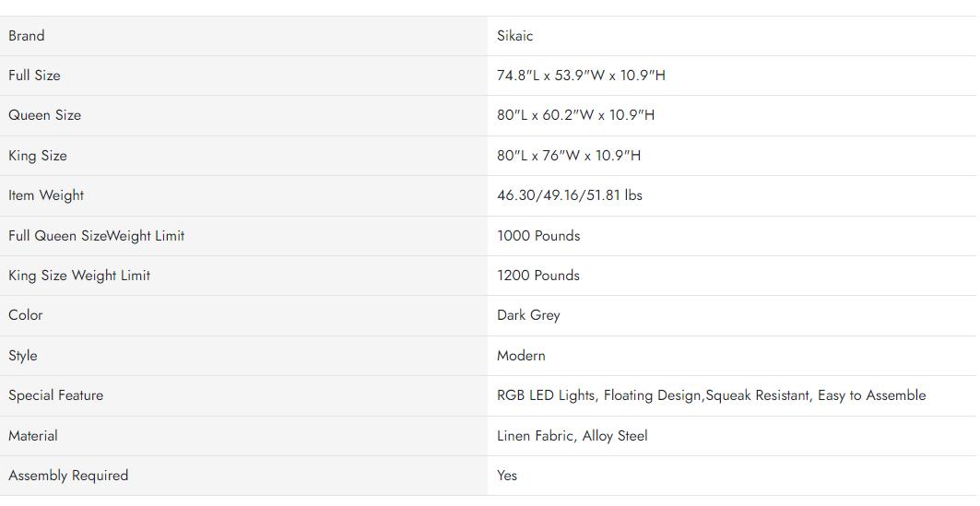Click the Full Size row label
This screenshot has height=506, width=980.
coord(34,76)
